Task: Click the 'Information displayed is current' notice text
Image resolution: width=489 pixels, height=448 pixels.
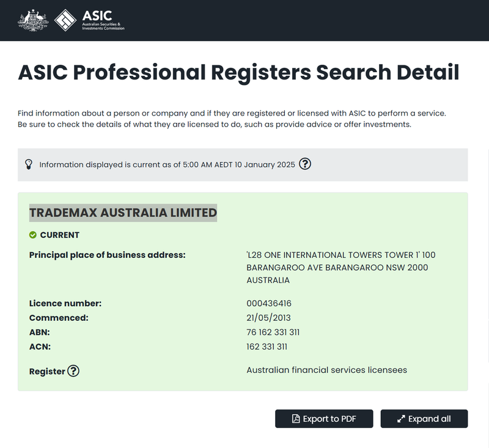Action: click(x=167, y=164)
